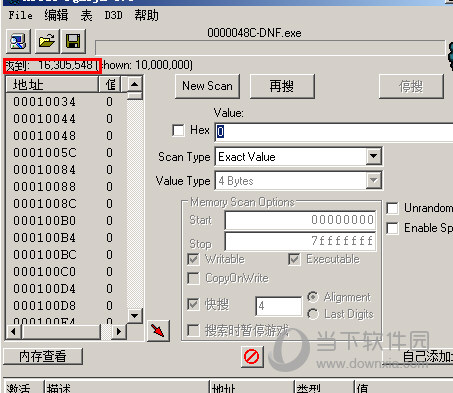The image size is (453, 393).
Task: Click the address list scroll down arrow
Action: [x=135, y=315]
